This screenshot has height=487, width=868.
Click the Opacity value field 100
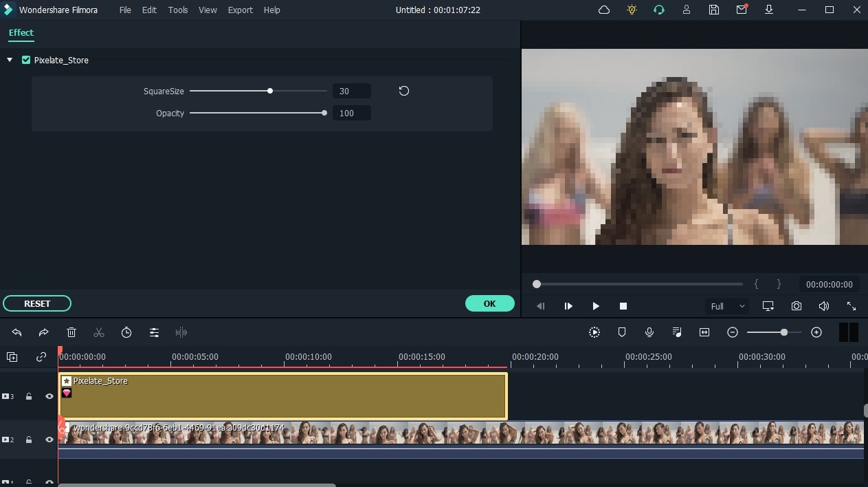click(x=352, y=113)
